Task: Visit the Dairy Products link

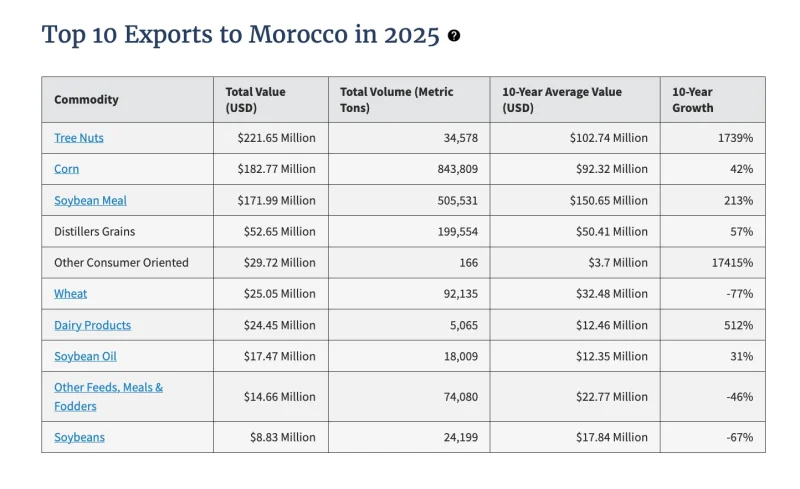Action: [x=92, y=326]
